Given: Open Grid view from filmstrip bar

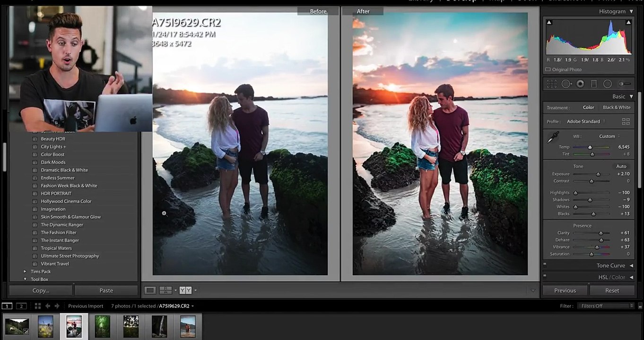Looking at the screenshot, I should [x=38, y=306].
